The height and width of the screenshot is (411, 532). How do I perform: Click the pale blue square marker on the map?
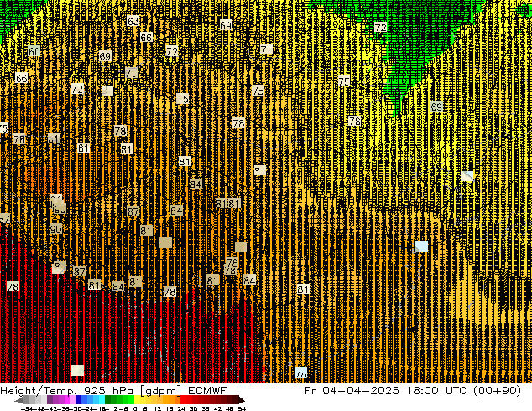[x=421, y=247]
